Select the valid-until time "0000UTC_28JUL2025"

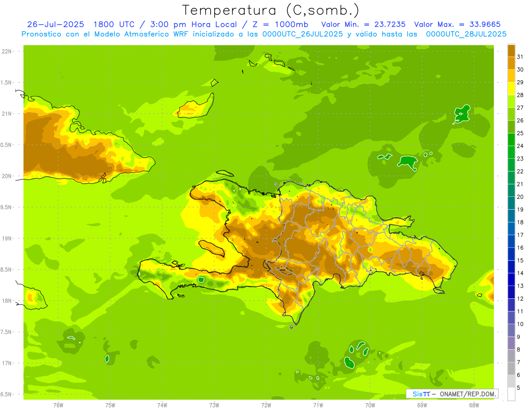pyautogui.click(x=466, y=34)
